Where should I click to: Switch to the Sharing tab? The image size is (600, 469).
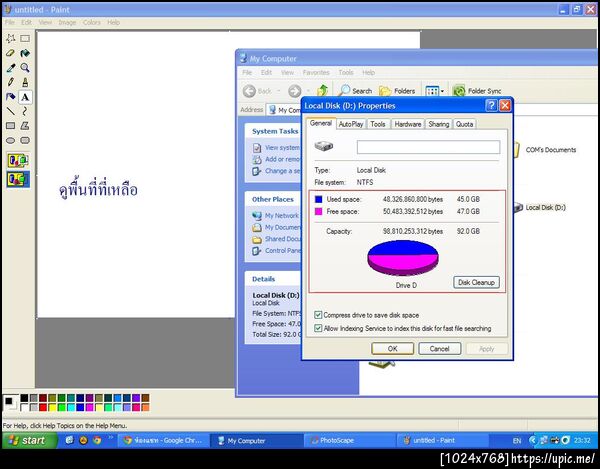coord(439,124)
